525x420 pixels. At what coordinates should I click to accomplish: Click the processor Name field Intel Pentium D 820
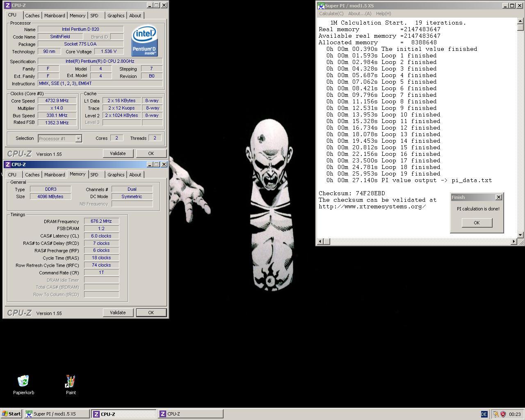coord(80,29)
